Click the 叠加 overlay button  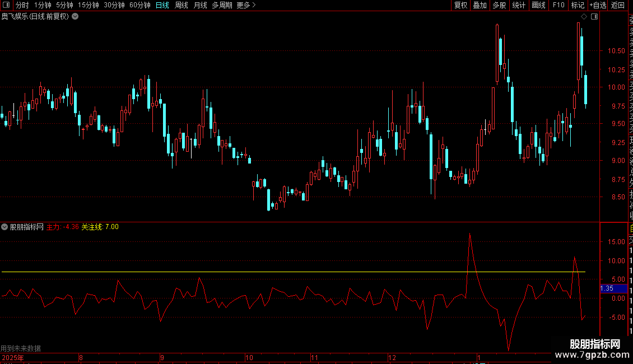click(480, 5)
